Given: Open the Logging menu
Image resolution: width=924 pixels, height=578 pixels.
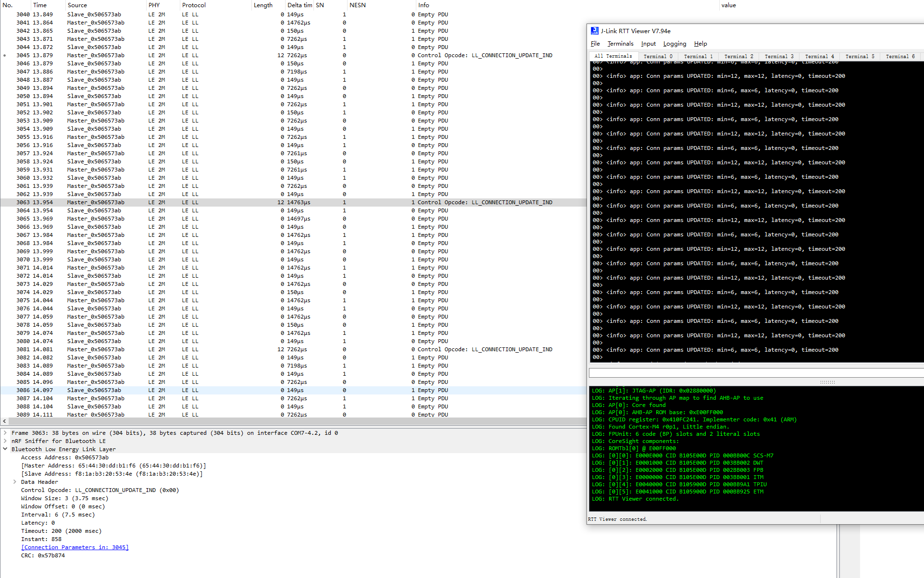Looking at the screenshot, I should click(x=674, y=44).
